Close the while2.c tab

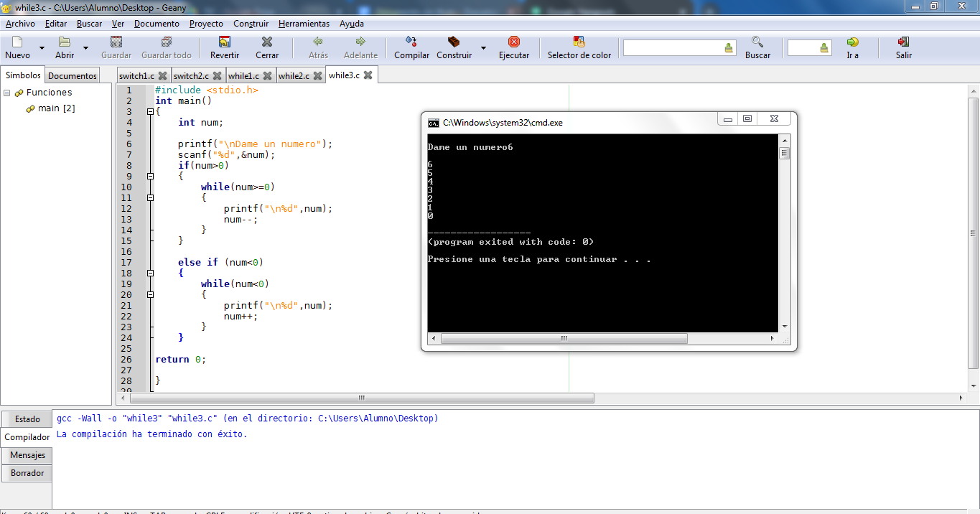tap(318, 75)
